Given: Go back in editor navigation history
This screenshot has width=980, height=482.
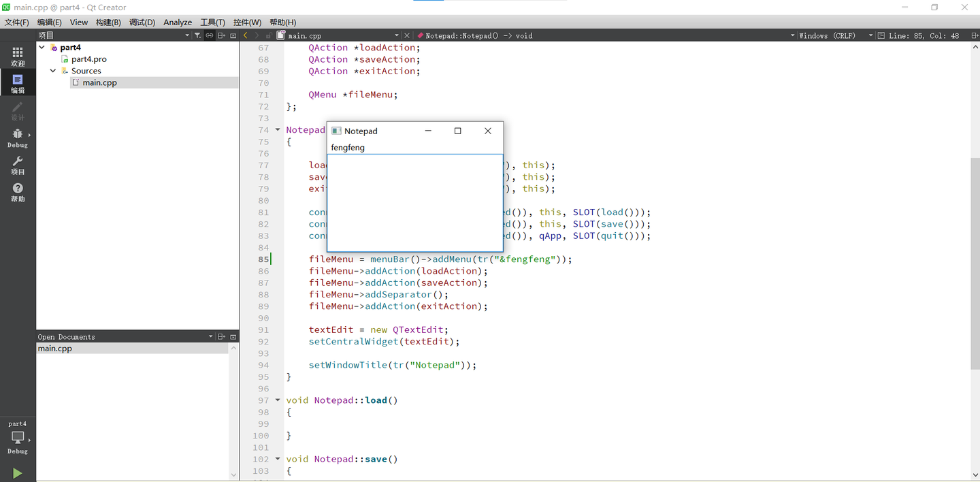Looking at the screenshot, I should click(x=246, y=35).
